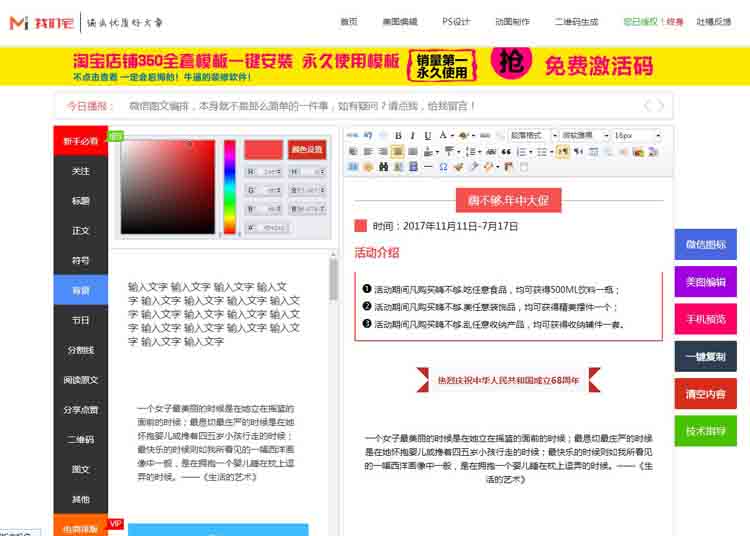Image resolution: width=750 pixels, height=536 pixels.
Task: Open find and replace binoculars icon
Action: coord(383,167)
